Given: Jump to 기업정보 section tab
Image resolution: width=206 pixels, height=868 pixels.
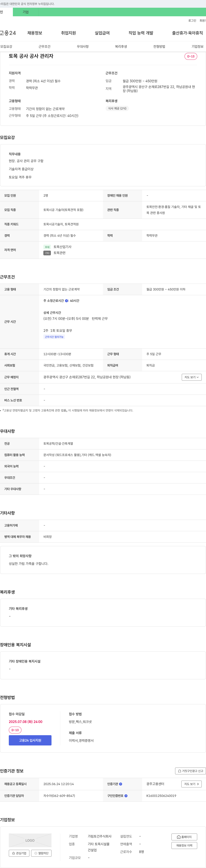Looking at the screenshot, I should coord(198,46).
